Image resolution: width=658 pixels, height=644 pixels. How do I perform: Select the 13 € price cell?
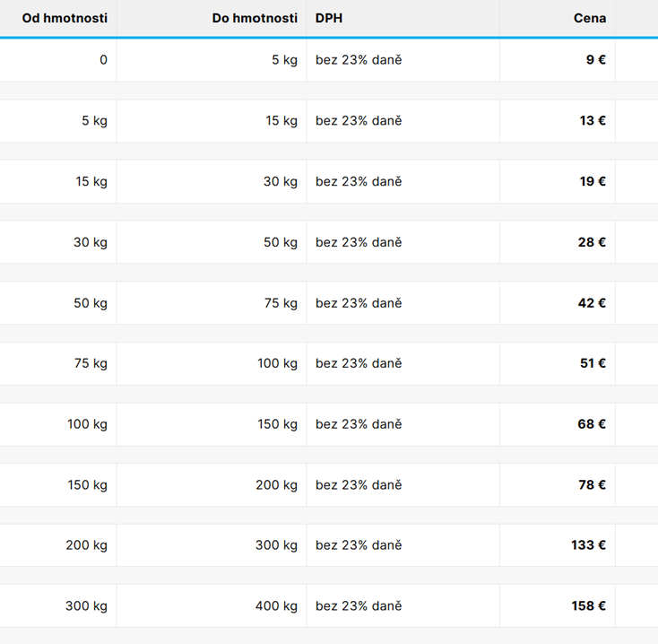593,121
